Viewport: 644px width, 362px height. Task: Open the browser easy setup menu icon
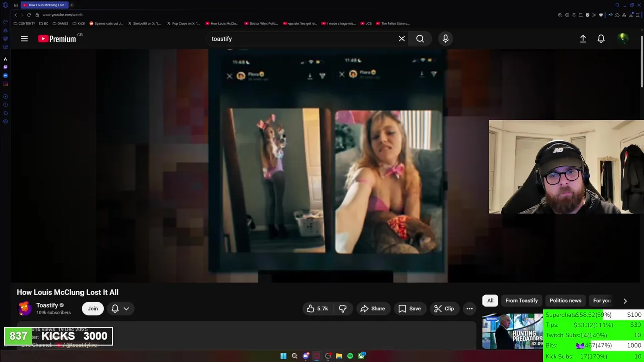click(x=638, y=15)
